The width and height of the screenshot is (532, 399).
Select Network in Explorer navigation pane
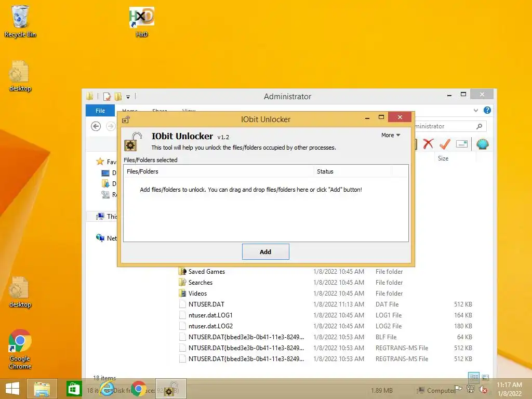[107, 238]
